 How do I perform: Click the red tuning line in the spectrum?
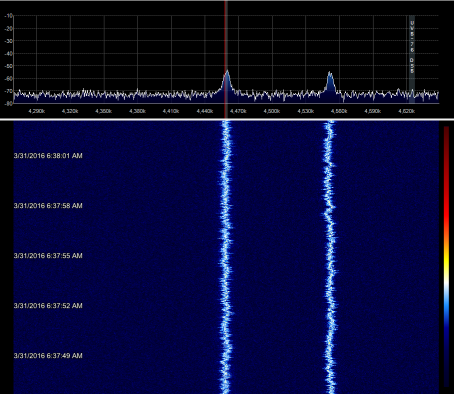tap(225, 59)
